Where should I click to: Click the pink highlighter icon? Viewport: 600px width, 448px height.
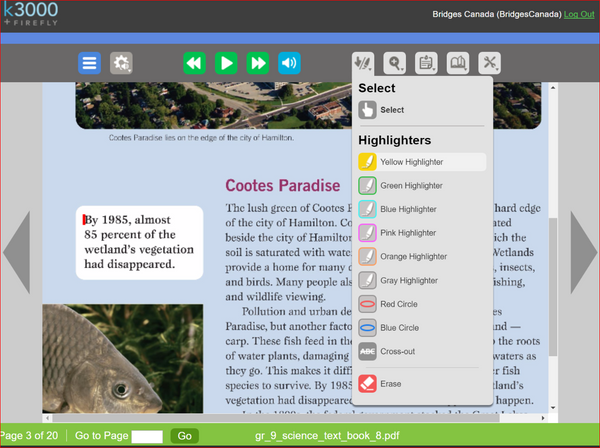click(367, 233)
